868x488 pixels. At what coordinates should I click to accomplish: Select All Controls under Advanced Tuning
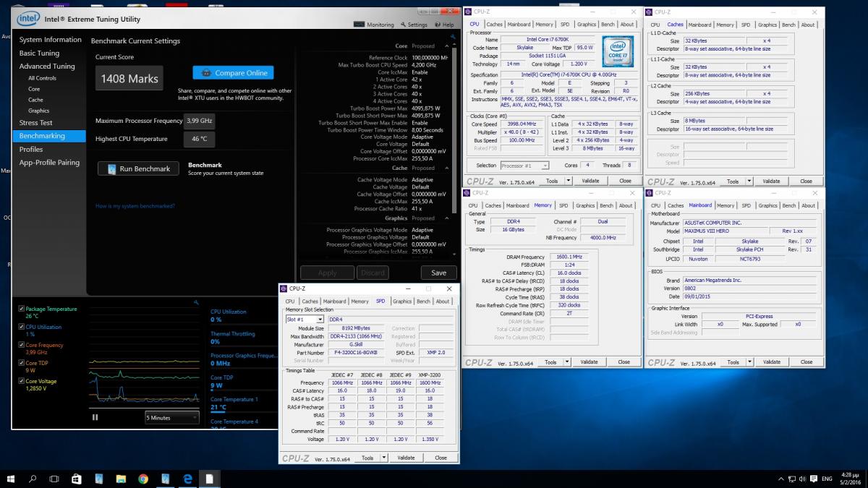(42, 78)
